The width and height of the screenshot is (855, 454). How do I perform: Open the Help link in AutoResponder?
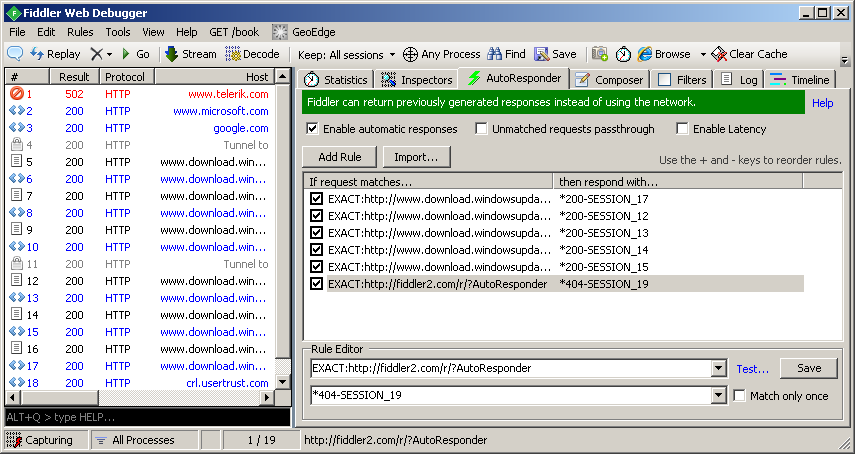coord(822,103)
